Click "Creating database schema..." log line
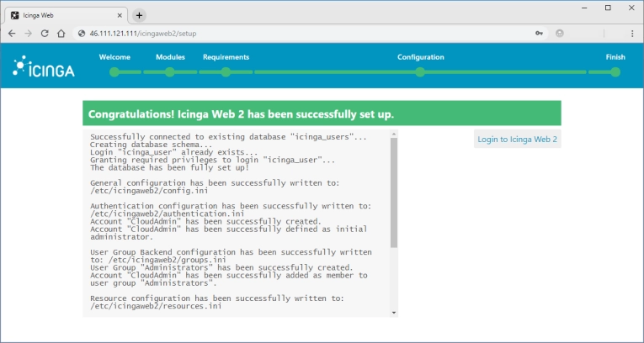Screen dimensions: 644x343 [152, 145]
